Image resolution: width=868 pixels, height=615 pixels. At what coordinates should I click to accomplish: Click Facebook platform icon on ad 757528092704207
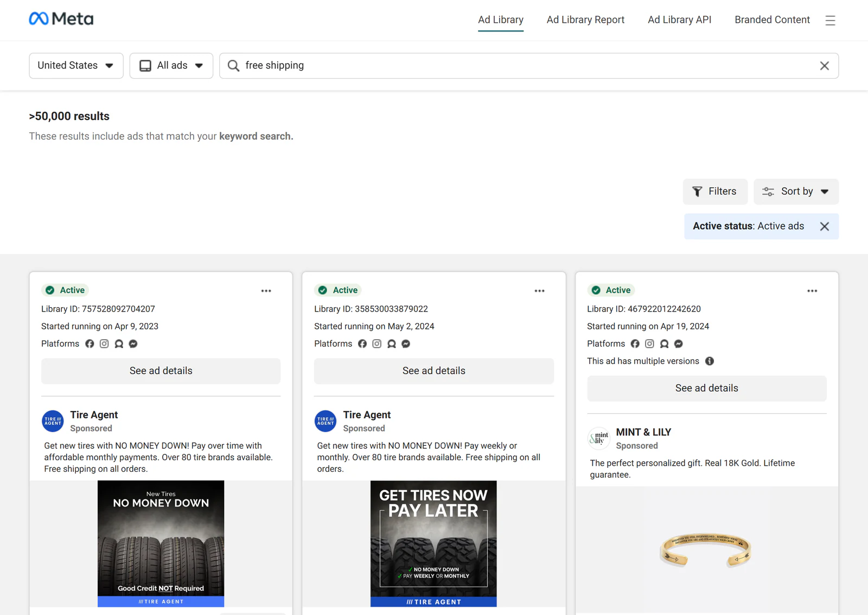tap(90, 344)
